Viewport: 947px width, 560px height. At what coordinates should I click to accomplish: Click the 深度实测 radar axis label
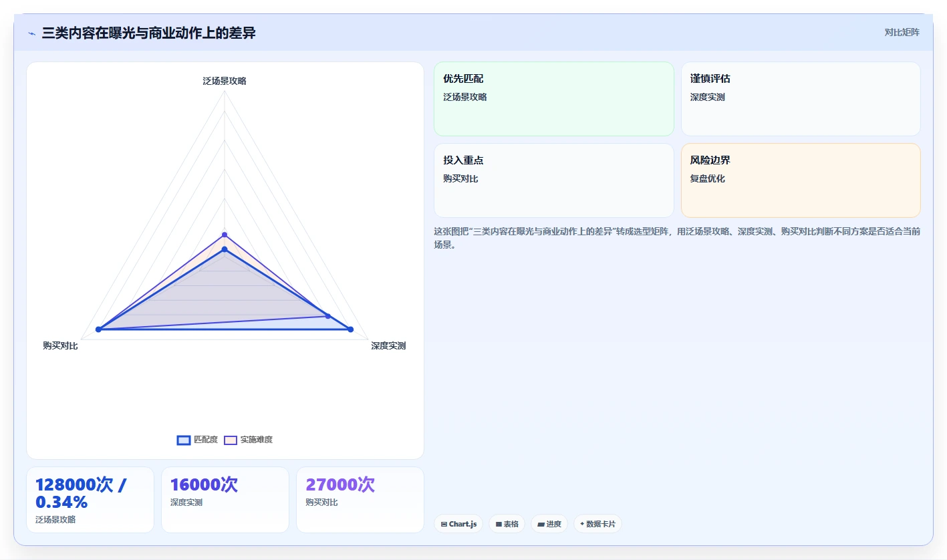coord(388,345)
